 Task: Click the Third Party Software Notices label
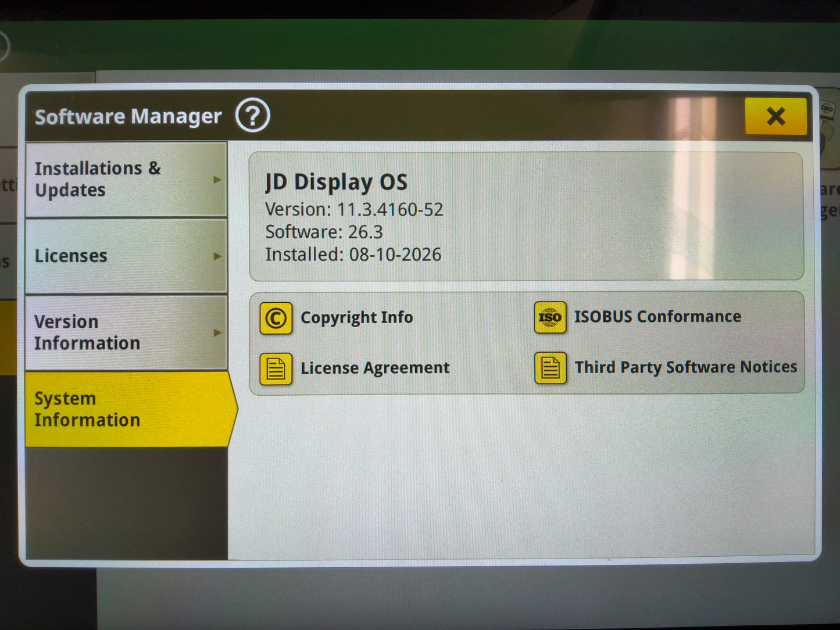[686, 367]
